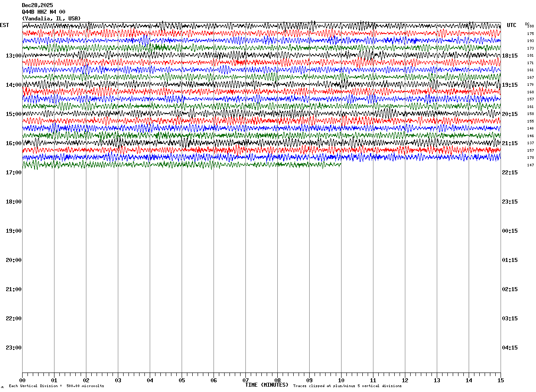Click the 04:15 UTC time label
Screen dimensions: 536x392
(509, 348)
